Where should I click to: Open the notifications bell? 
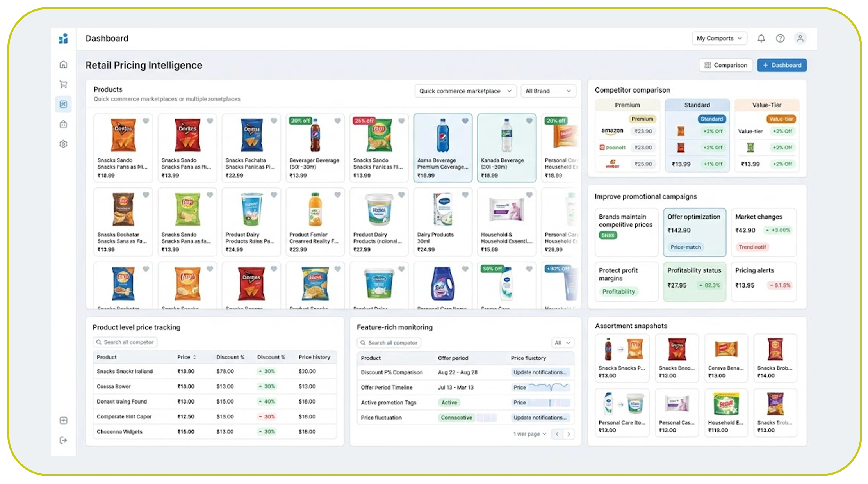click(761, 38)
